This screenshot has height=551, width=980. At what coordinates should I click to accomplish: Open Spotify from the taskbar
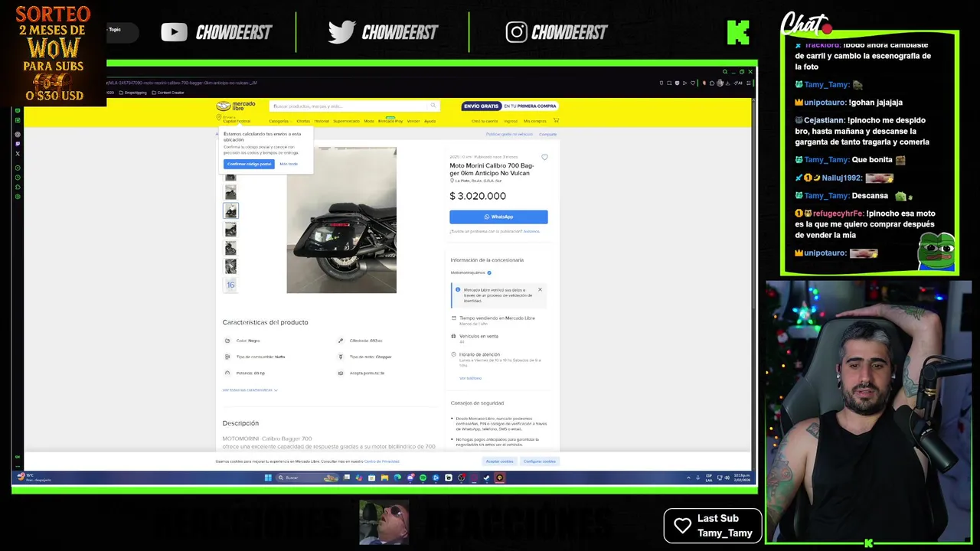[423, 478]
